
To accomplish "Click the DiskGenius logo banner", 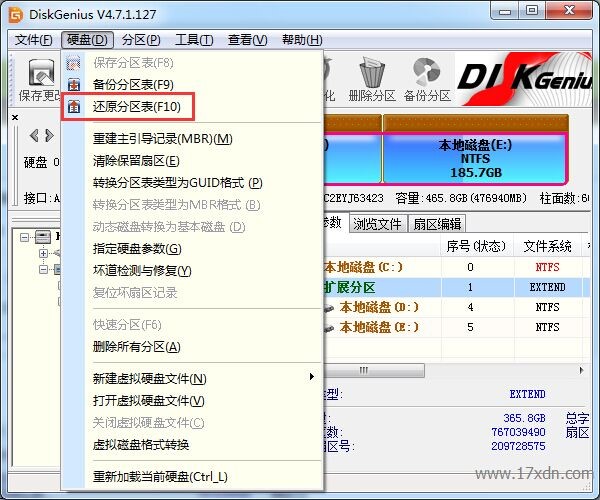I will click(524, 78).
